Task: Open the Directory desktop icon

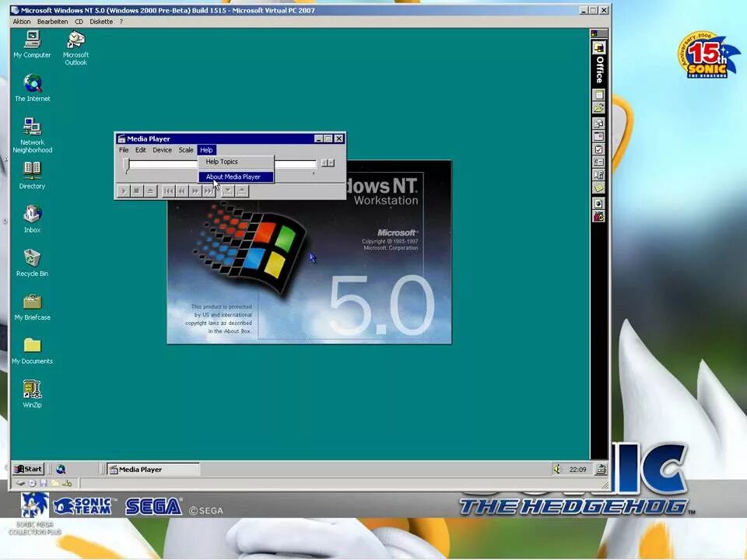Action: click(32, 175)
